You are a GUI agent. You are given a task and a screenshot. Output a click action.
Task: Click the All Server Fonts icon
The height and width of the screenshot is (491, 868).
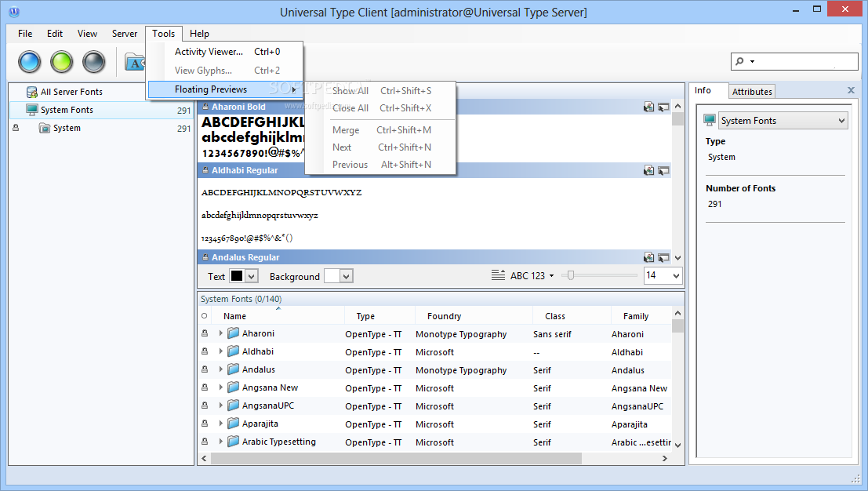pos(32,92)
